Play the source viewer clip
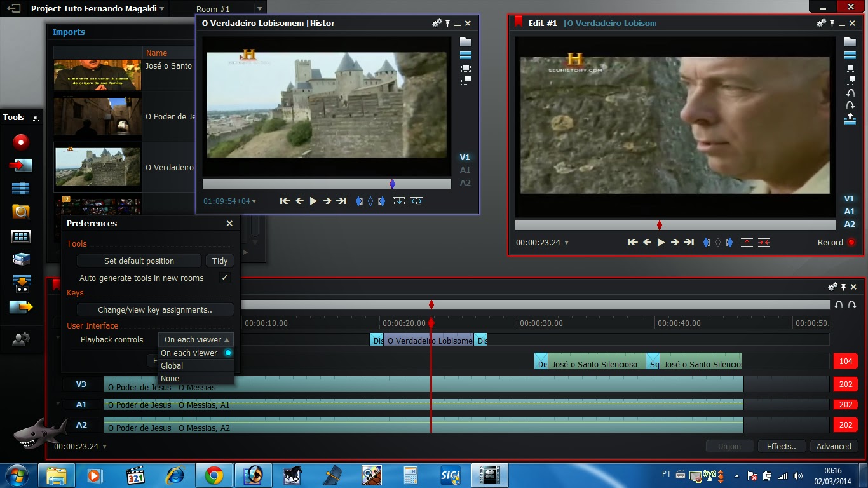Image resolution: width=868 pixels, height=488 pixels. pyautogui.click(x=313, y=201)
